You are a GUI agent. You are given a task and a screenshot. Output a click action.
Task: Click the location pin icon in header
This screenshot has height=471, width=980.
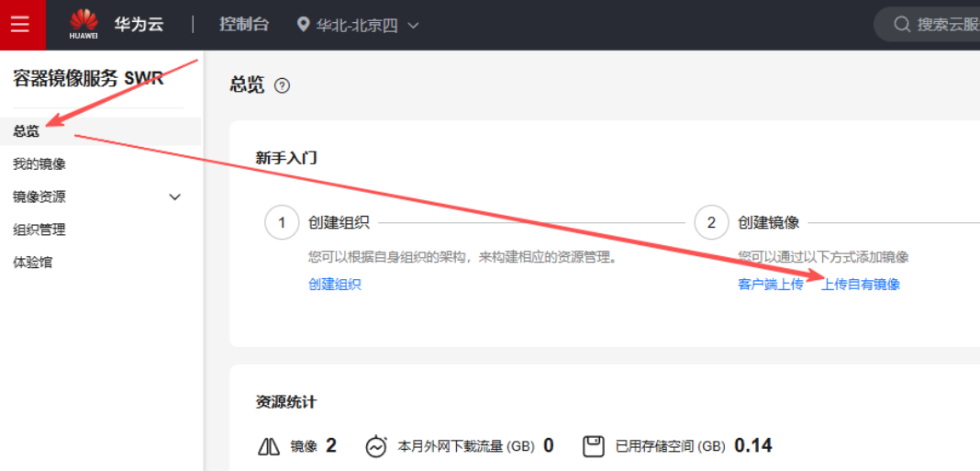304,25
